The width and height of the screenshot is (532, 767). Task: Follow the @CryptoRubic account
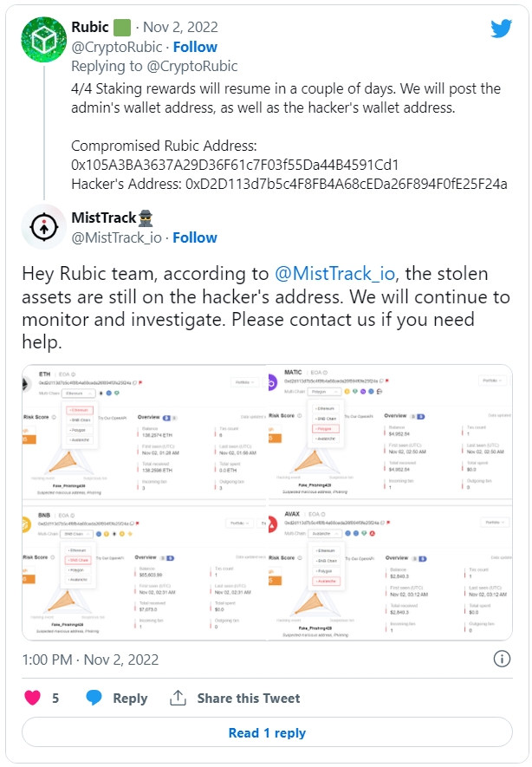point(195,47)
